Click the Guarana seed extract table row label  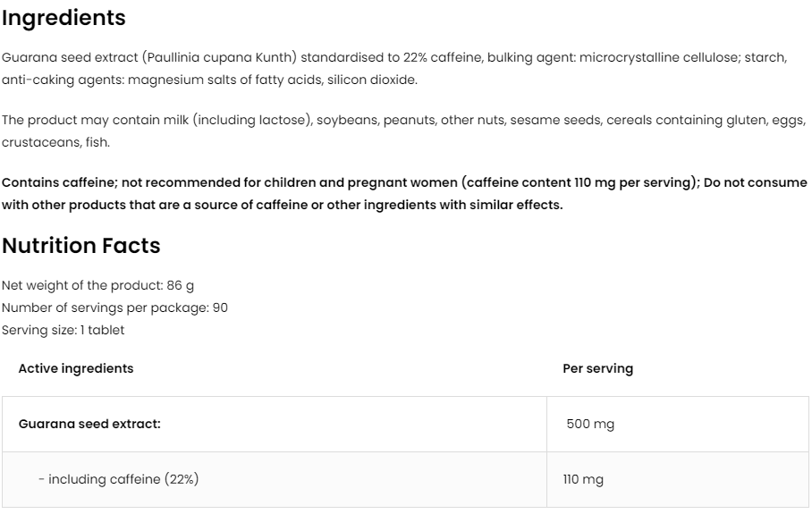tap(89, 424)
